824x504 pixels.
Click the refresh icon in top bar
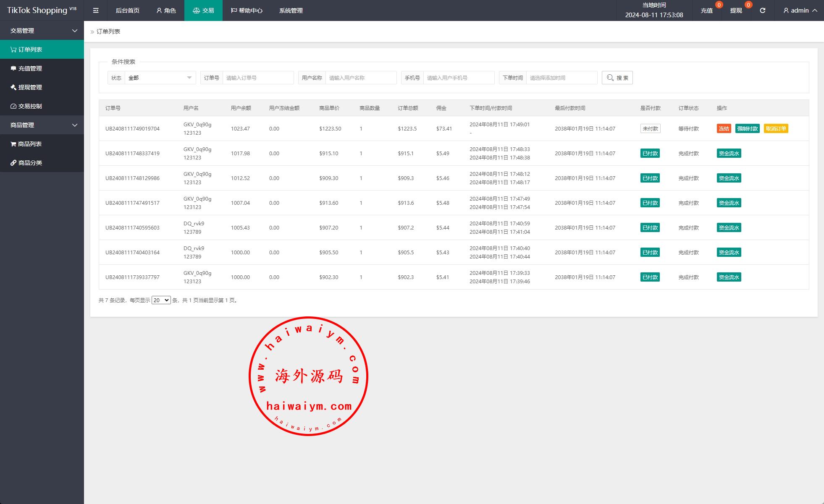point(762,10)
